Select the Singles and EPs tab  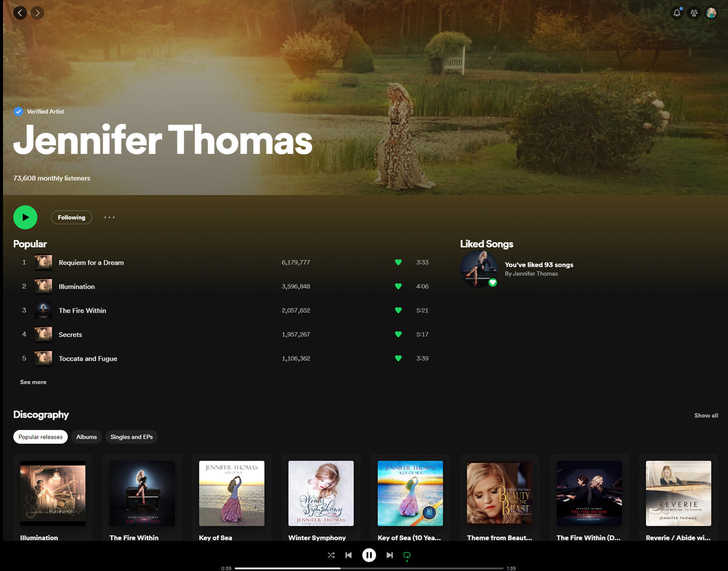[x=132, y=437]
